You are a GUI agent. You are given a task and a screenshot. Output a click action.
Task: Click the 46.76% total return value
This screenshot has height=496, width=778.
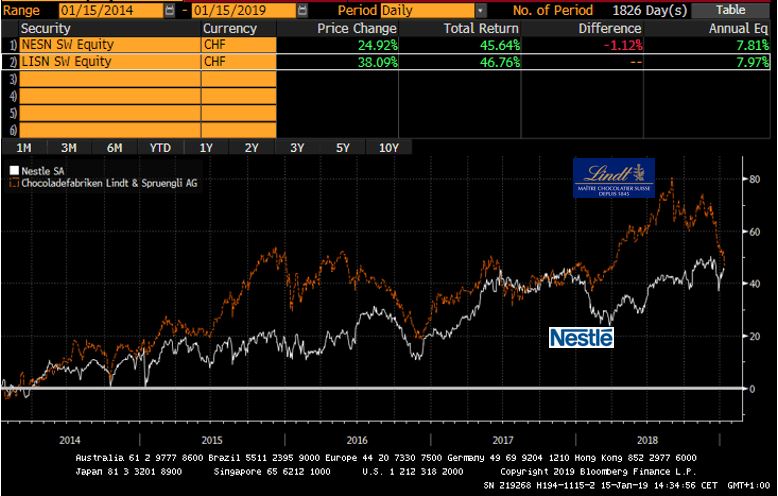point(500,62)
